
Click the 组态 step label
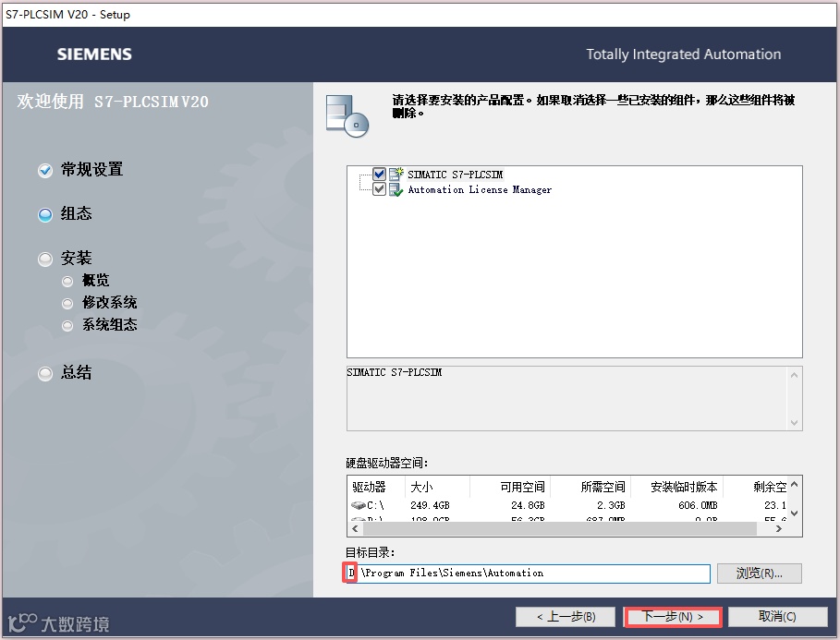76,213
